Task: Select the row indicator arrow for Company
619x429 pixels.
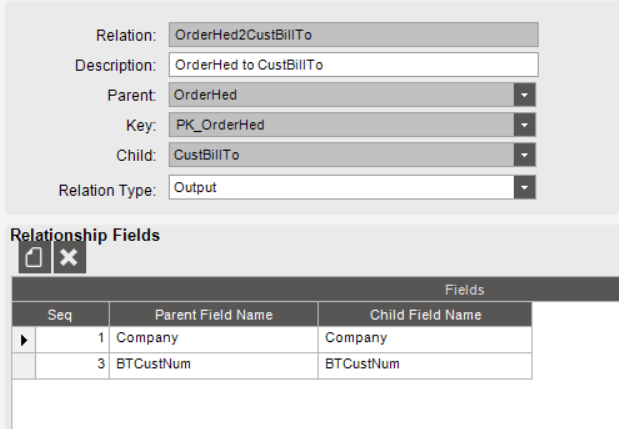Action: click(x=24, y=339)
